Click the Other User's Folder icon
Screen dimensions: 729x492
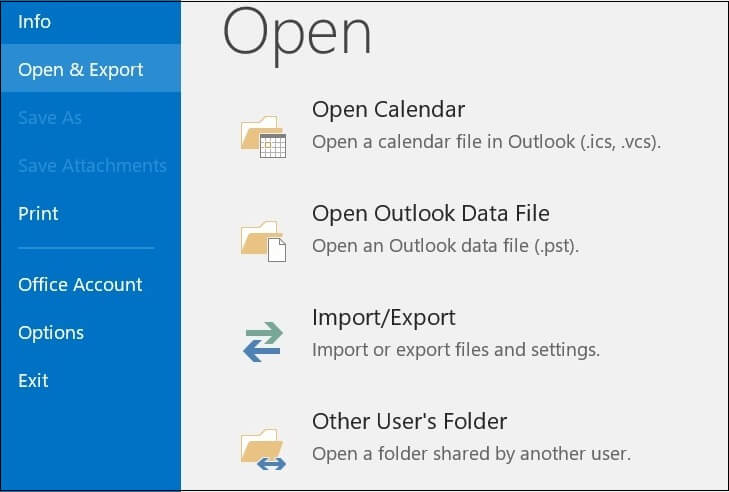click(x=263, y=449)
